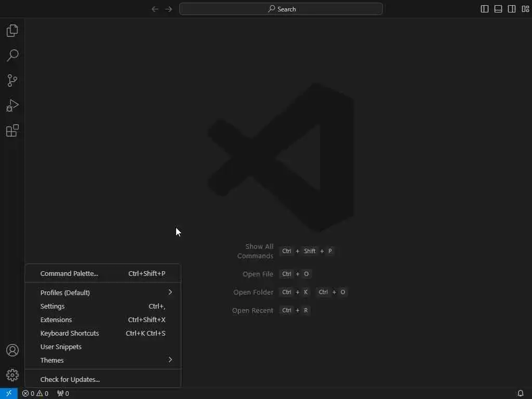
Task: Open the Explorer view in activity bar
Action: 12,31
